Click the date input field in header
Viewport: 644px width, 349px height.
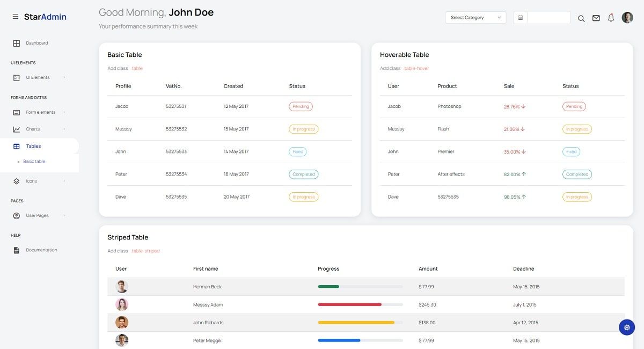[x=548, y=18]
